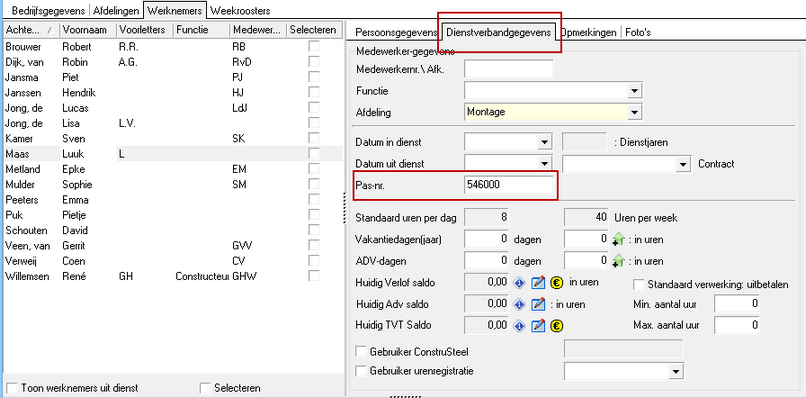Enable Standaard verwerking: uitbetalen checkbox
The width and height of the screenshot is (806, 398).
(x=638, y=284)
